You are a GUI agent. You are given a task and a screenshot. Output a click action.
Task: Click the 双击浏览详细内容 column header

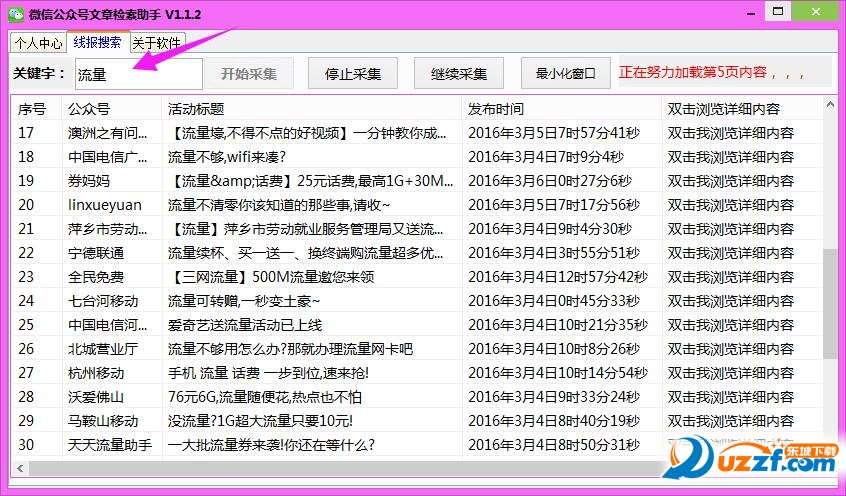pyautogui.click(x=742, y=109)
